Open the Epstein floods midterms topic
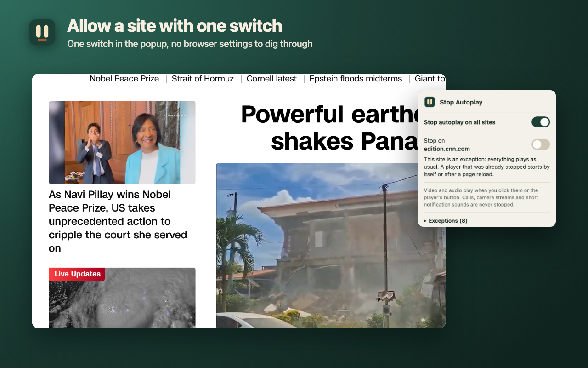 356,79
